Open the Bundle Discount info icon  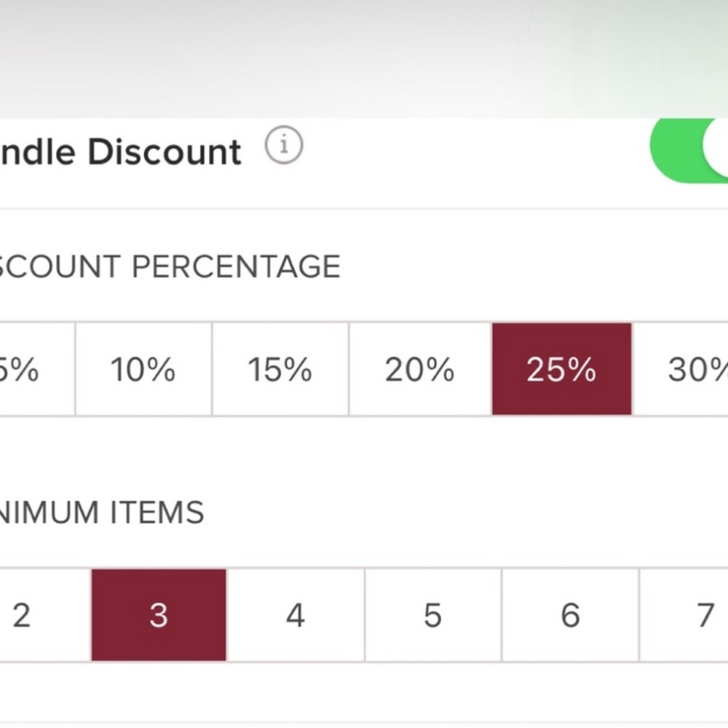(284, 145)
